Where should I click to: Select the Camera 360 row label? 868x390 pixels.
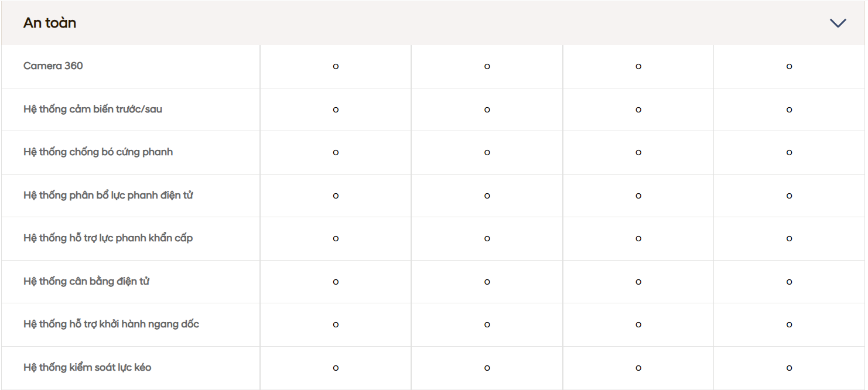[53, 66]
